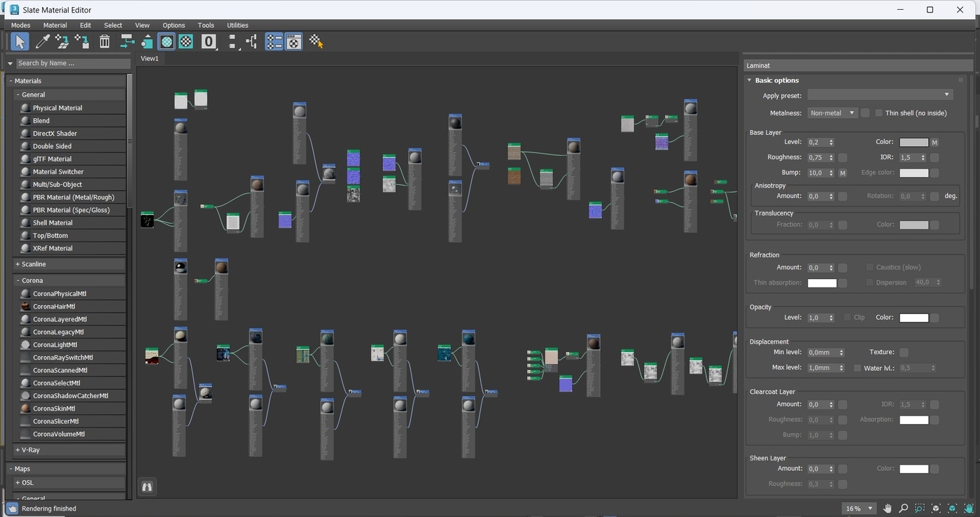Click the Opacity Color white swatch
Image resolution: width=980 pixels, height=517 pixels.
pos(913,318)
